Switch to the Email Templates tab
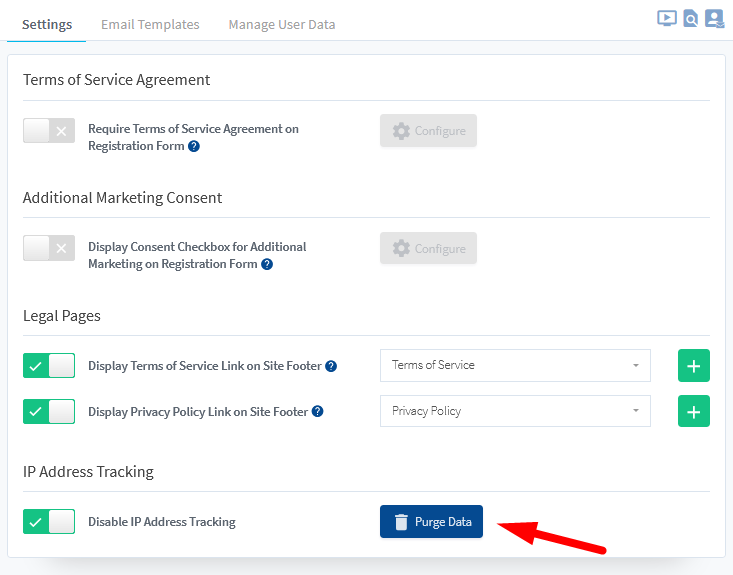This screenshot has width=733, height=575. pos(150,24)
